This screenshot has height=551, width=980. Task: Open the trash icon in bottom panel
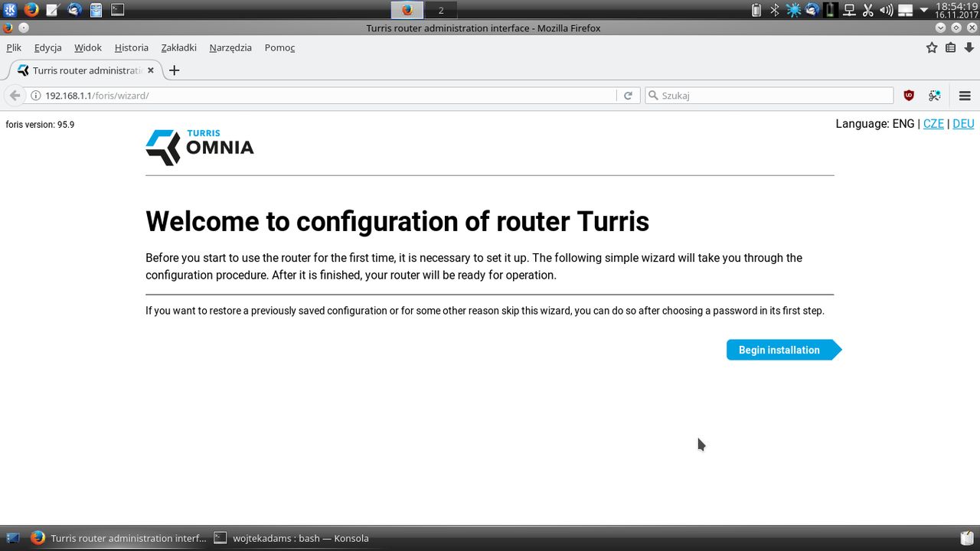pos(967,538)
